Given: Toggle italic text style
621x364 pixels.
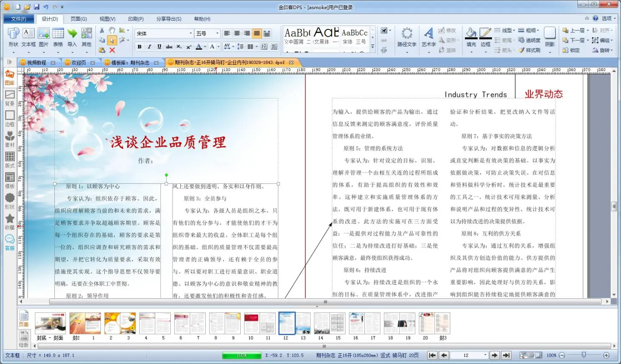Looking at the screenshot, I should tap(149, 47).
